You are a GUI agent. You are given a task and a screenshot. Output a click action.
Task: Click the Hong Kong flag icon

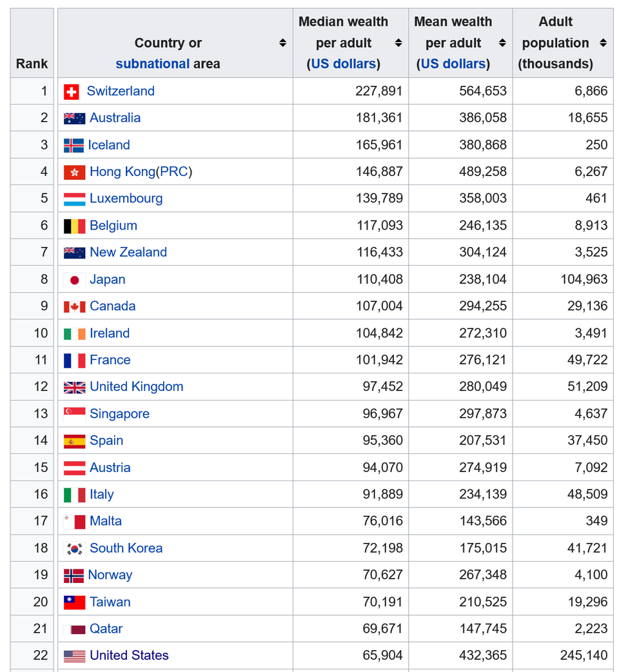[74, 172]
